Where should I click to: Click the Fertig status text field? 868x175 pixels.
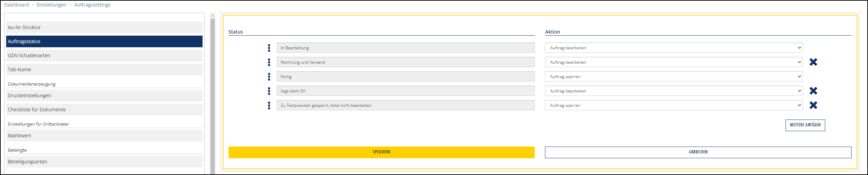click(x=405, y=77)
